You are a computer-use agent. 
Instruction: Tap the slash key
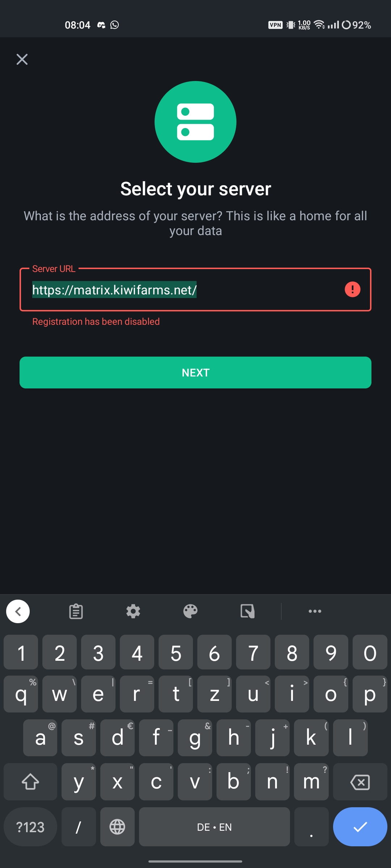coord(79,827)
